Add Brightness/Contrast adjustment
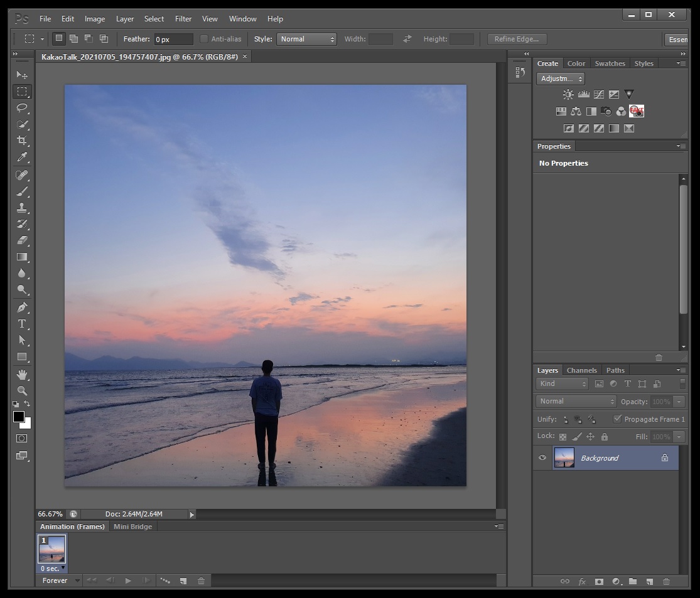The width and height of the screenshot is (700, 598). (x=568, y=94)
